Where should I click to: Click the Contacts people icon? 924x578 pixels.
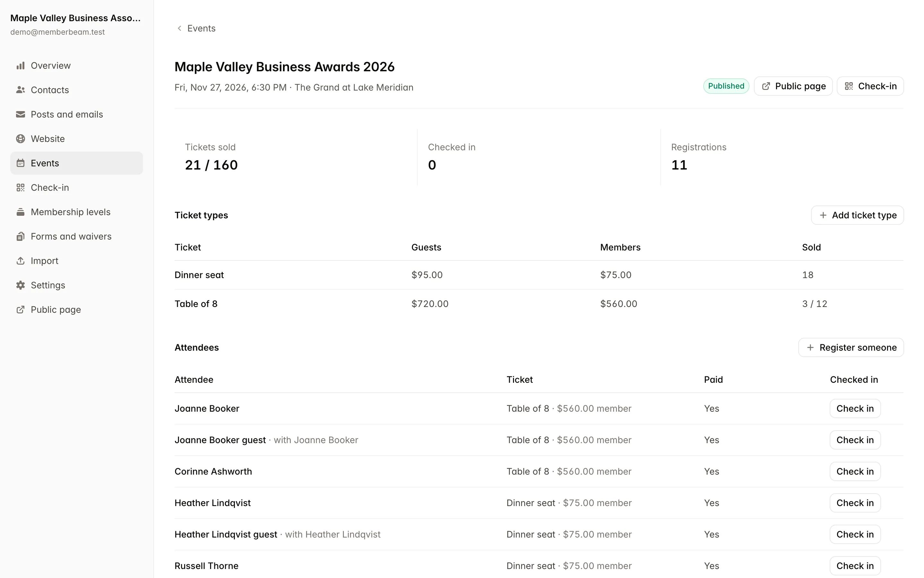[21, 90]
